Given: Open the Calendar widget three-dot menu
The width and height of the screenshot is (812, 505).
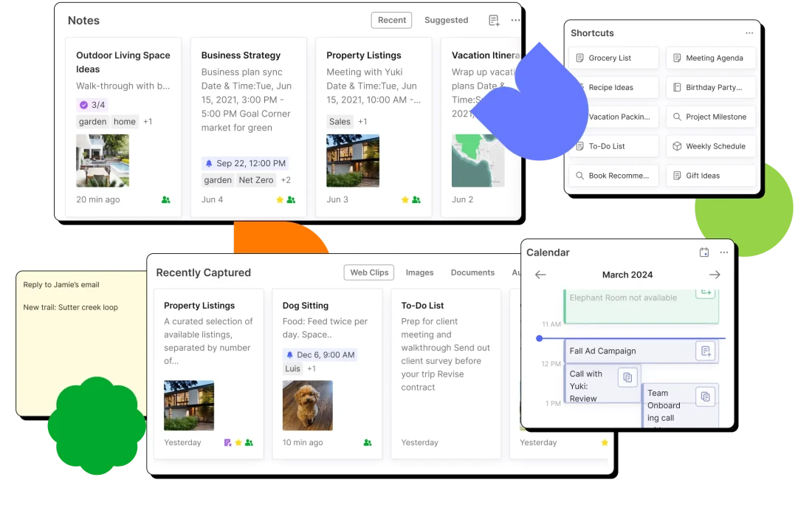Looking at the screenshot, I should [x=723, y=252].
